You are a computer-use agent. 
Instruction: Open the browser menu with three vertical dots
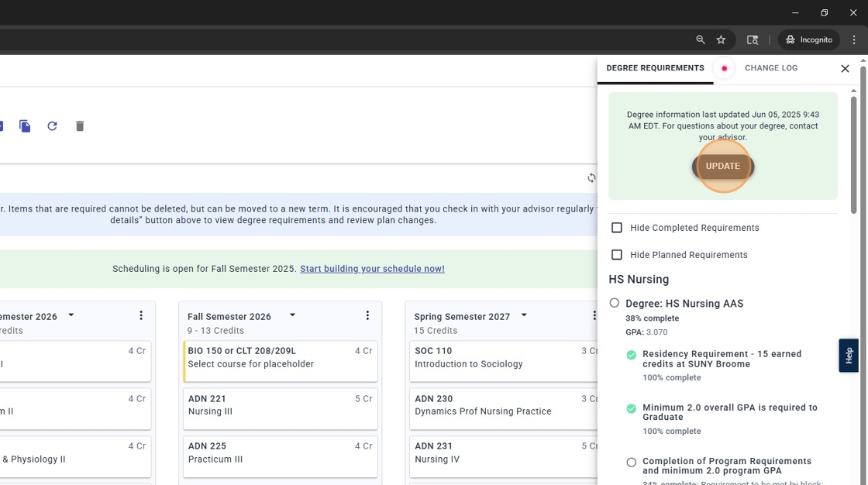coord(853,39)
